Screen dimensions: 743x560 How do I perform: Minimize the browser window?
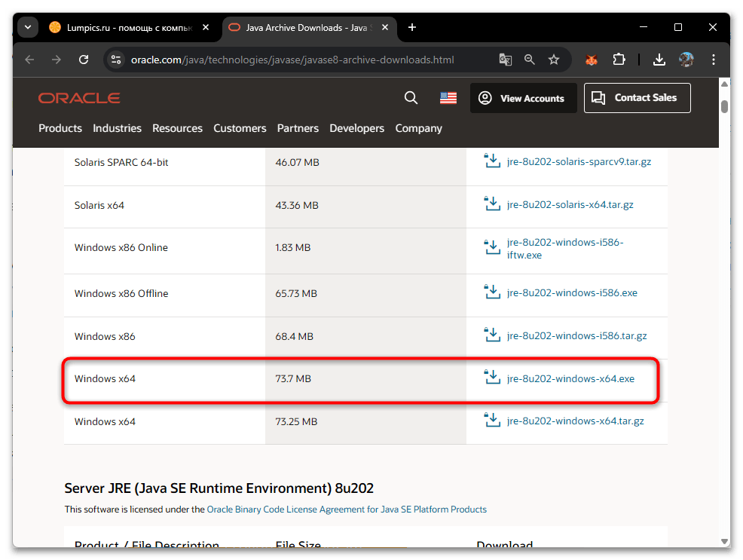pos(644,27)
